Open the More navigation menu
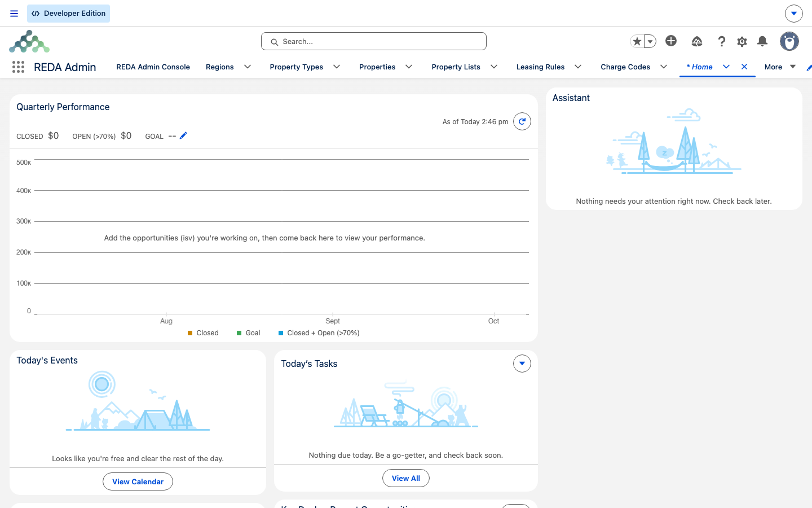The width and height of the screenshot is (812, 508). click(x=780, y=67)
